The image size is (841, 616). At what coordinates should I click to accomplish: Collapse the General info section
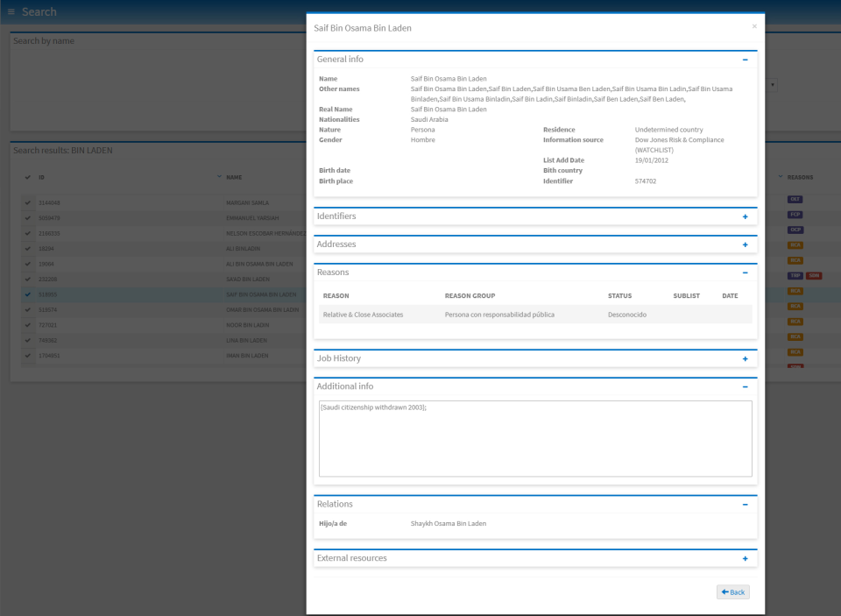pos(746,59)
